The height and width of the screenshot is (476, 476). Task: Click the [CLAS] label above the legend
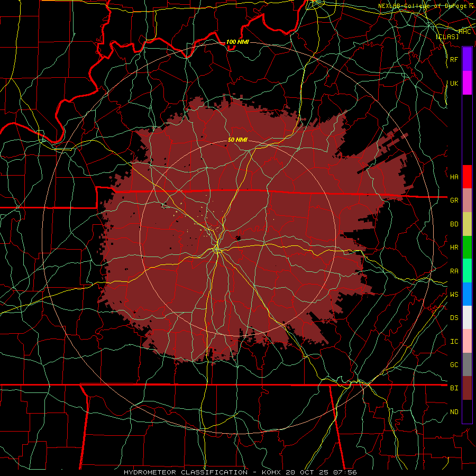(447, 36)
